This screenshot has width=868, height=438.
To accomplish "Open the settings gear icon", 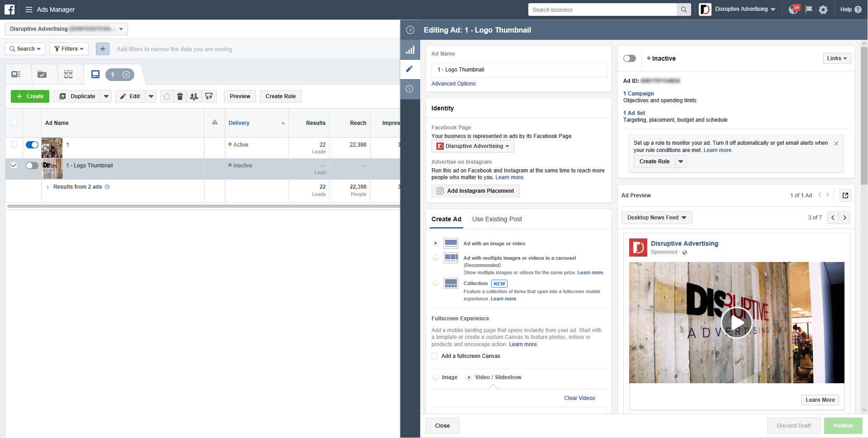I will click(x=823, y=10).
